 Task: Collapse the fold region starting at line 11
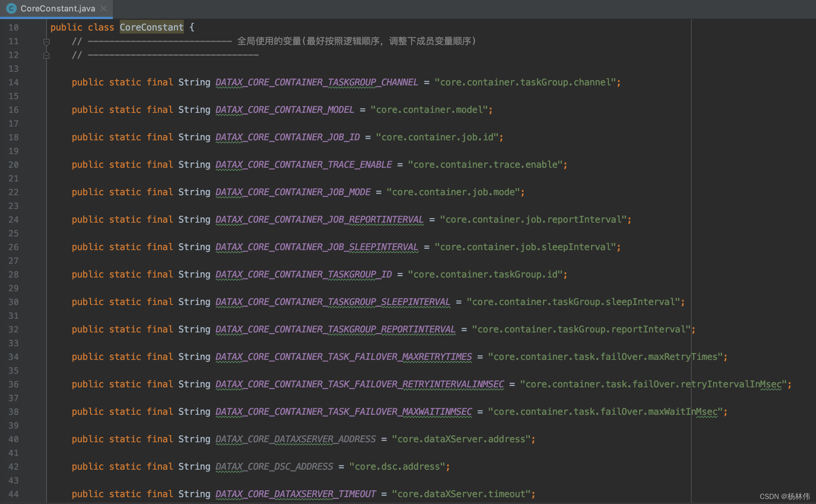(x=47, y=41)
